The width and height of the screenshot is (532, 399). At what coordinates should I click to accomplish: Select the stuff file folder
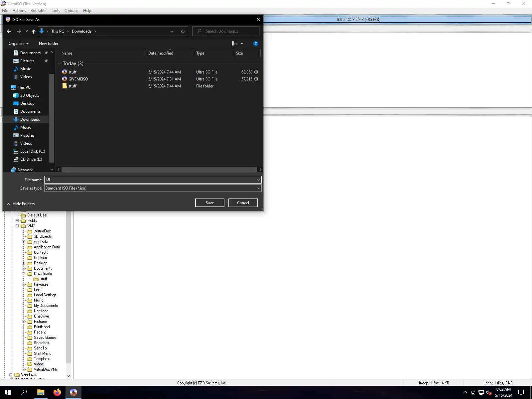160,86
